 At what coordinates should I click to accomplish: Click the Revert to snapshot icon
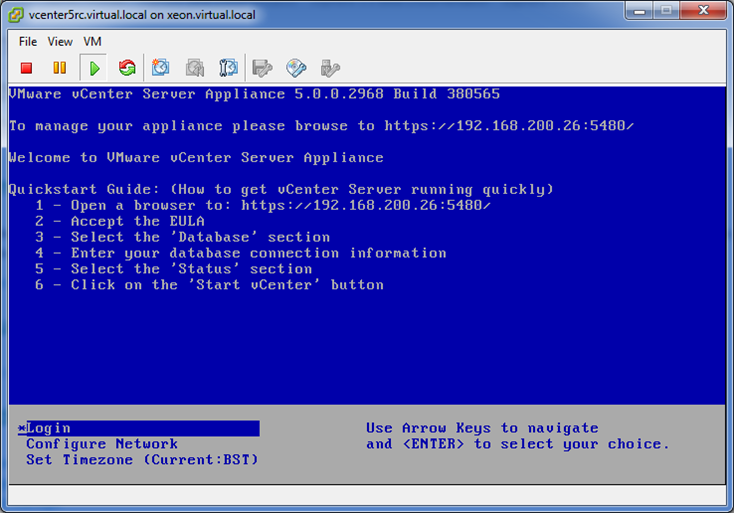(195, 68)
